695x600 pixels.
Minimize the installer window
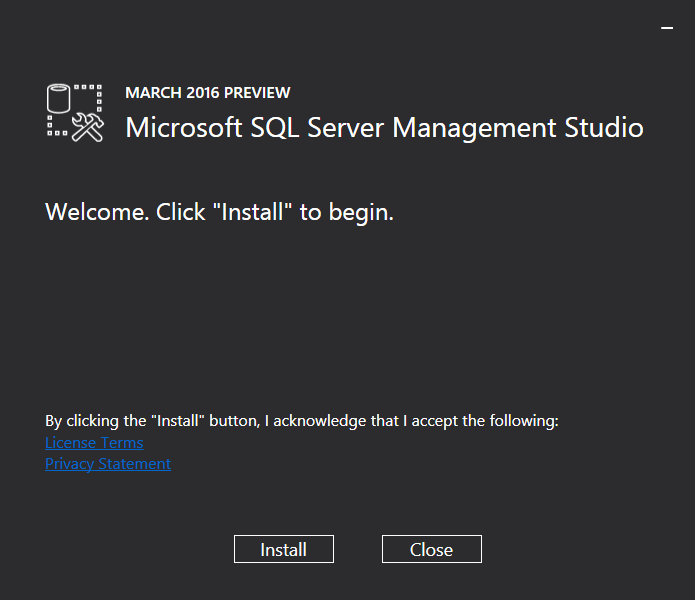(x=667, y=28)
